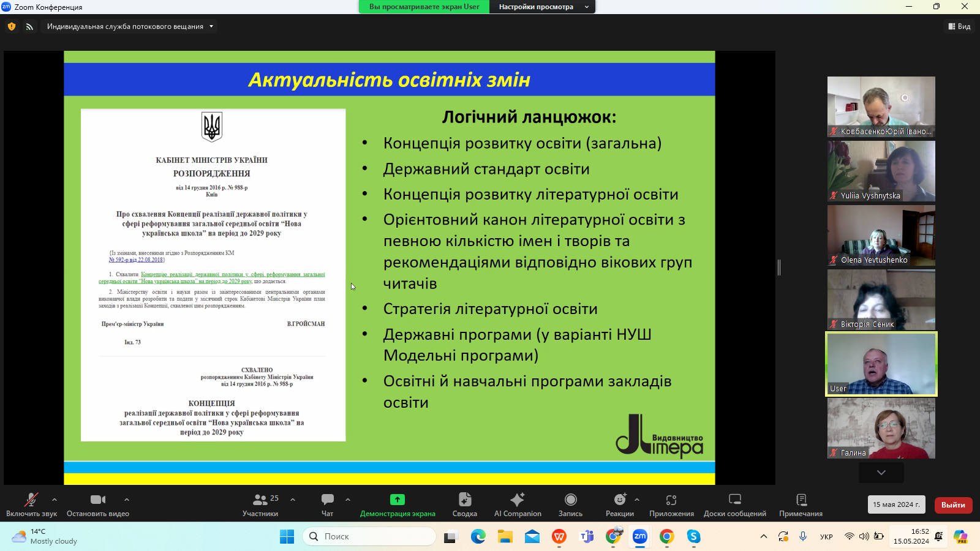Open the Вид view menu
980x551 pixels.
coord(959,26)
